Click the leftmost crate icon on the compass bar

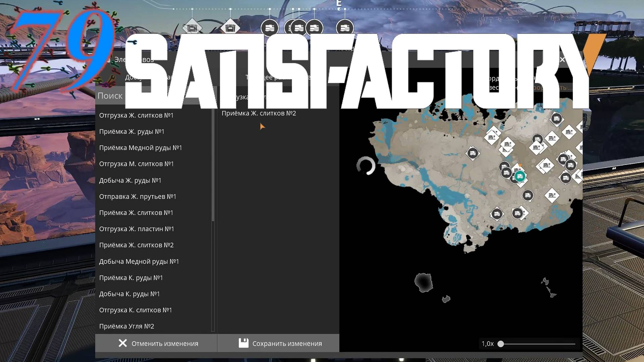[x=192, y=28]
